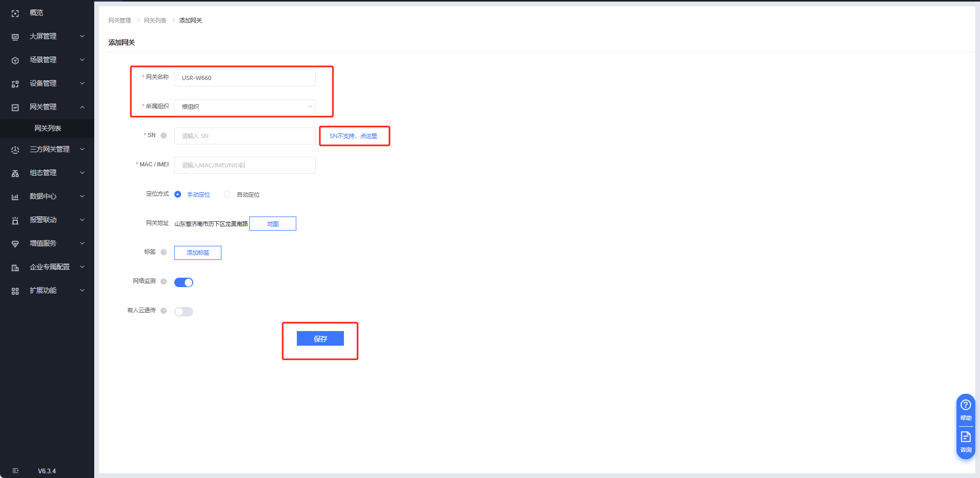This screenshot has width=980, height=478.
Task: Open the 所属组织 dropdown
Action: 245,107
